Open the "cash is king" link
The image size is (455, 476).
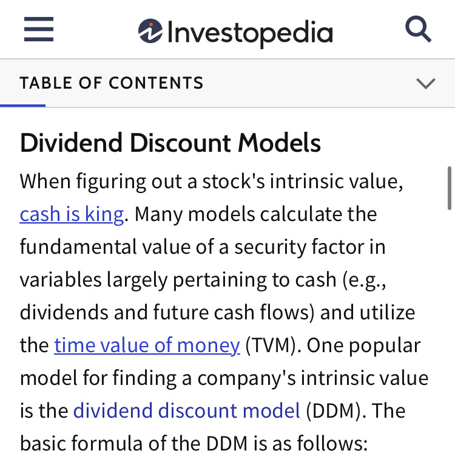(x=72, y=214)
